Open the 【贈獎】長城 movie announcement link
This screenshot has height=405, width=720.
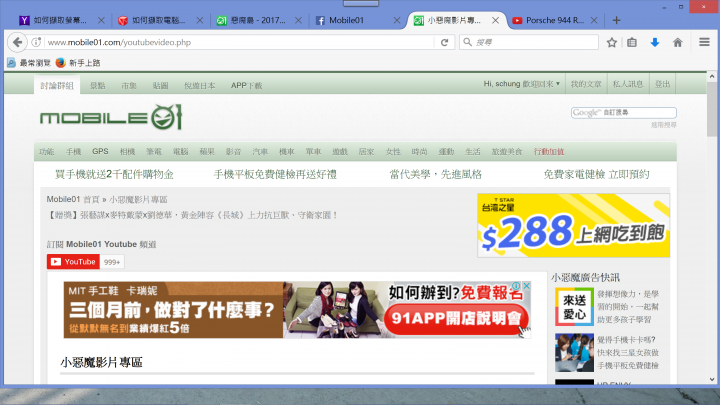193,215
